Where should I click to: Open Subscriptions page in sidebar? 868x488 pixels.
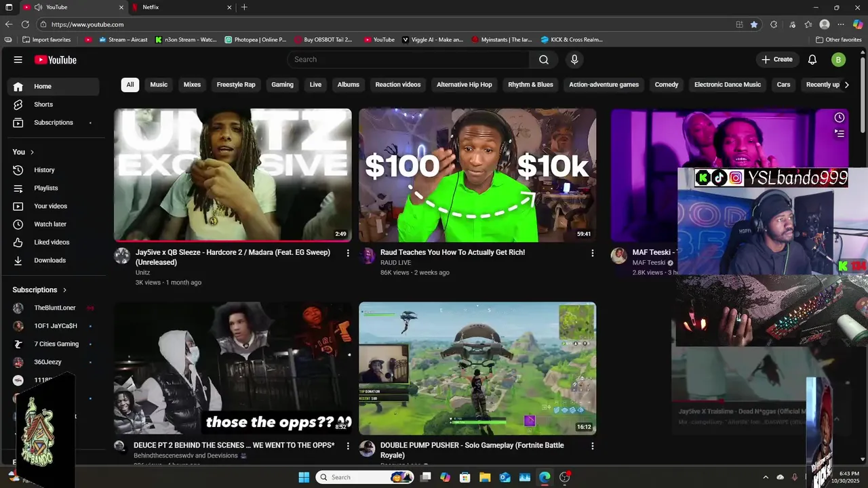(53, 123)
